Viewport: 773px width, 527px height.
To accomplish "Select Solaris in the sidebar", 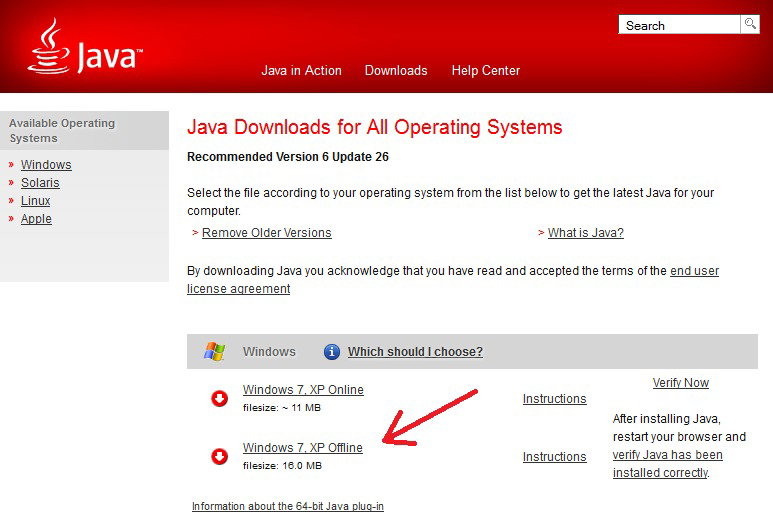I will pos(40,183).
